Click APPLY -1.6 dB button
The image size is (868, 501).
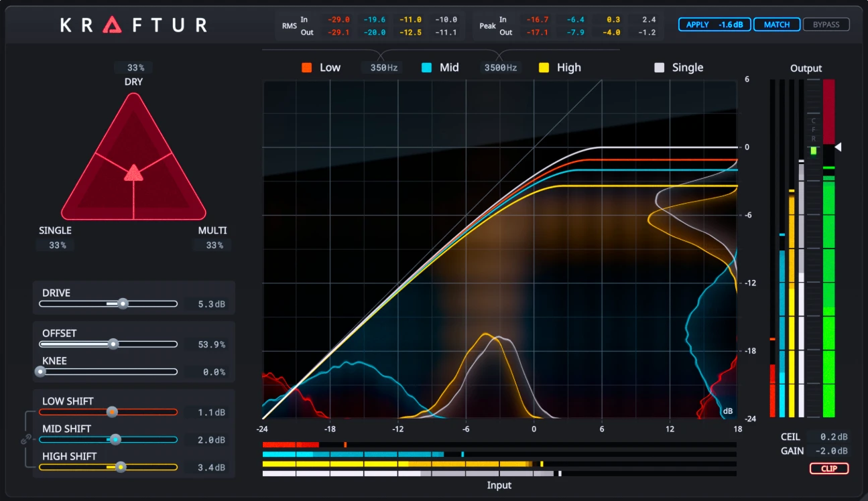click(x=715, y=25)
